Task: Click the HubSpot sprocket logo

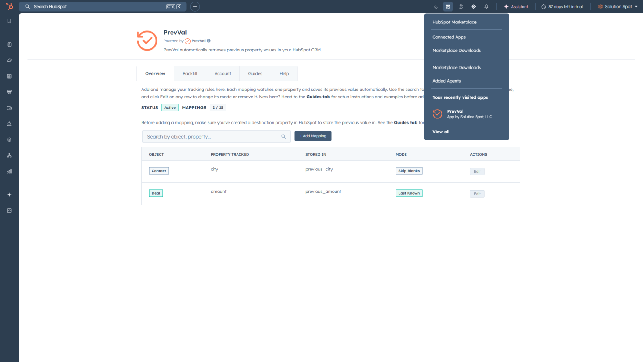Action: (x=9, y=6)
